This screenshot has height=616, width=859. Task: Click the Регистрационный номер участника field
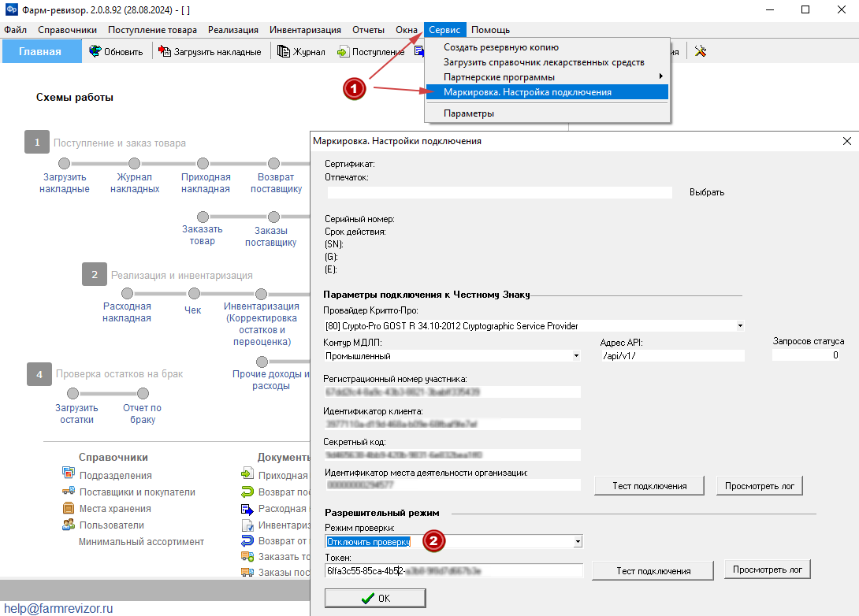click(x=452, y=392)
